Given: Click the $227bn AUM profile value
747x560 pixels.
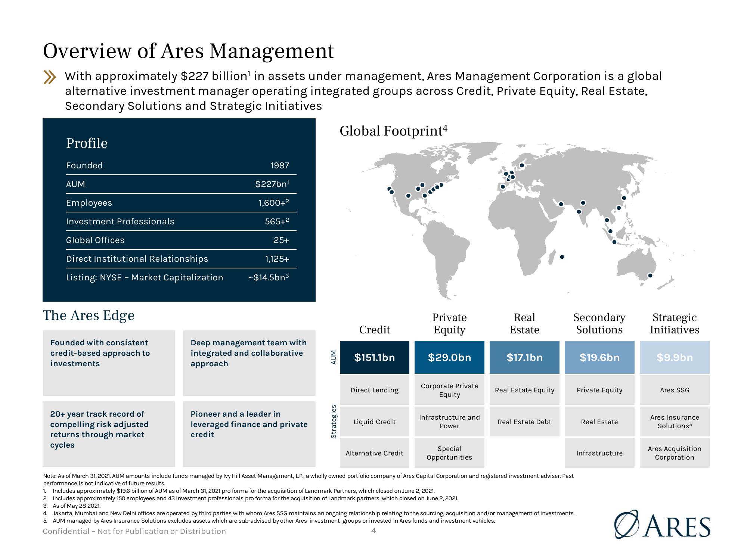Looking at the screenshot, I should click(272, 184).
